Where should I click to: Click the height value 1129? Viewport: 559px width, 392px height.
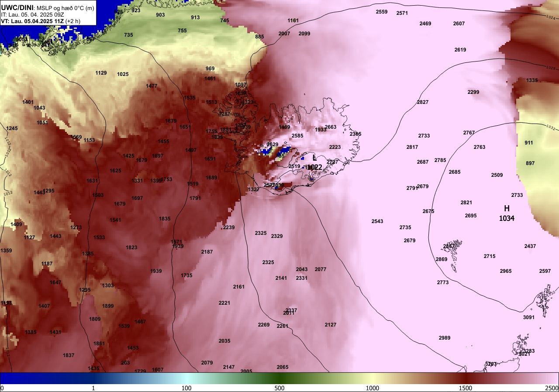101,73
